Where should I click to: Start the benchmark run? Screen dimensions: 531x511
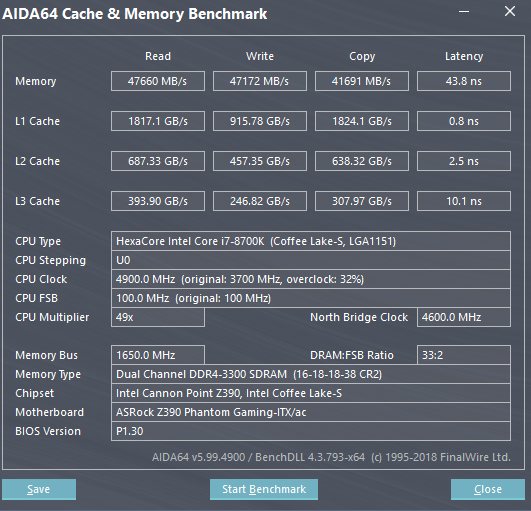[x=264, y=489]
